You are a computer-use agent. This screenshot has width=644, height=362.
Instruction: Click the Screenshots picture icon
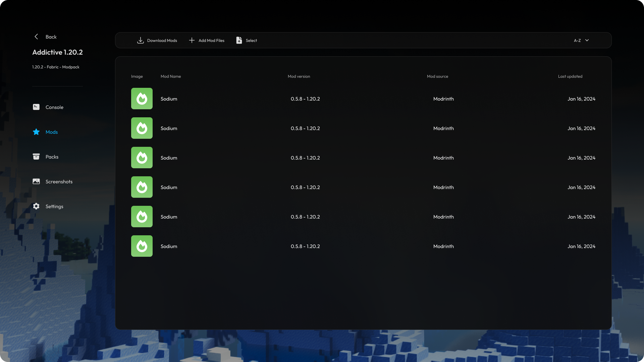coord(36,181)
